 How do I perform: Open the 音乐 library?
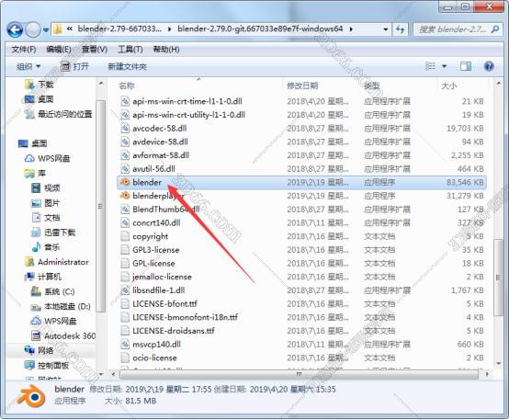click(x=46, y=247)
